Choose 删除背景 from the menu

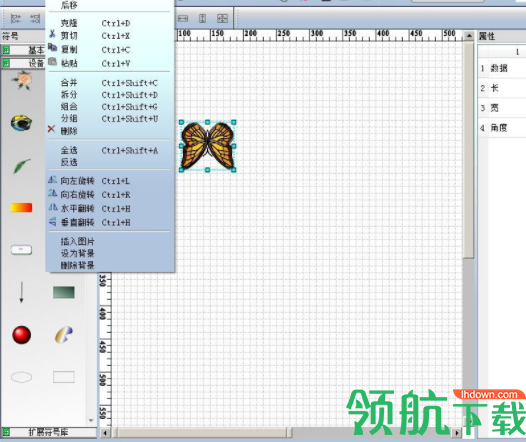coord(110,265)
